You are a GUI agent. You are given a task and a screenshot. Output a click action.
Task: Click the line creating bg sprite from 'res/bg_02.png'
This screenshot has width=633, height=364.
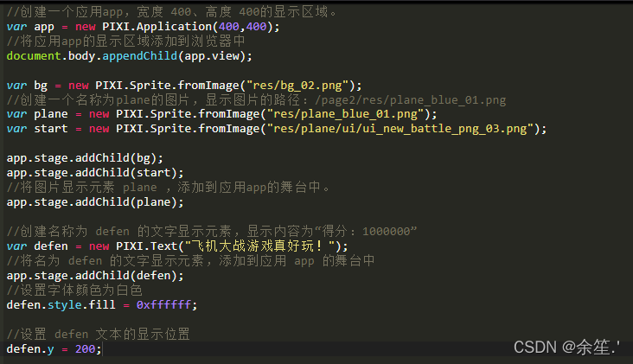point(184,86)
